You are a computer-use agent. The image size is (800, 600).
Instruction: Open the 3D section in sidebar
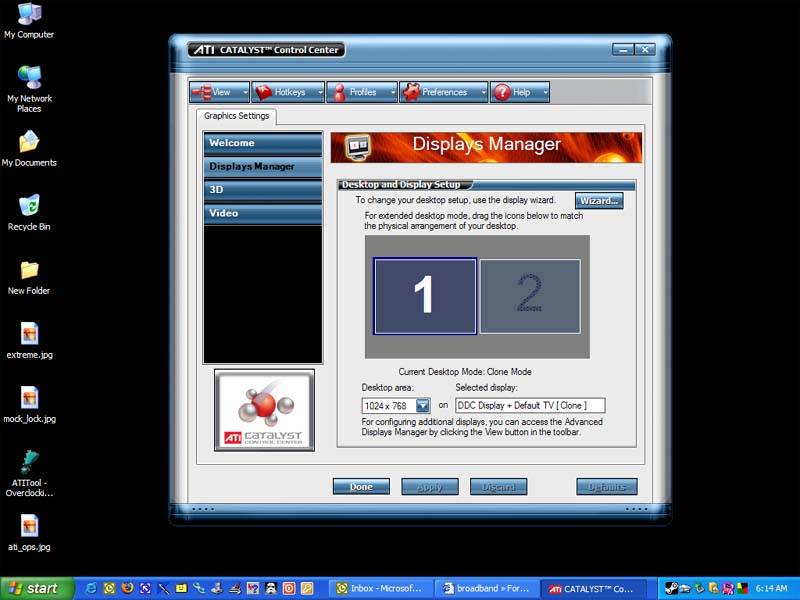(x=263, y=190)
